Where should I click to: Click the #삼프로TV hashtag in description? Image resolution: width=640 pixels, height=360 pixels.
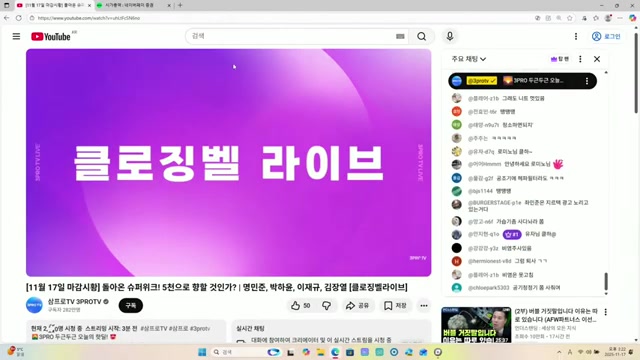point(153,328)
